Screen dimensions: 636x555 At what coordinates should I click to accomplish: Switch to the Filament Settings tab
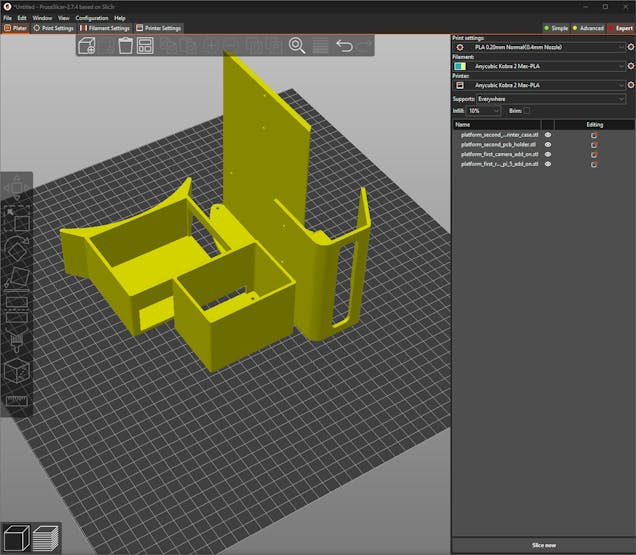tap(106, 28)
